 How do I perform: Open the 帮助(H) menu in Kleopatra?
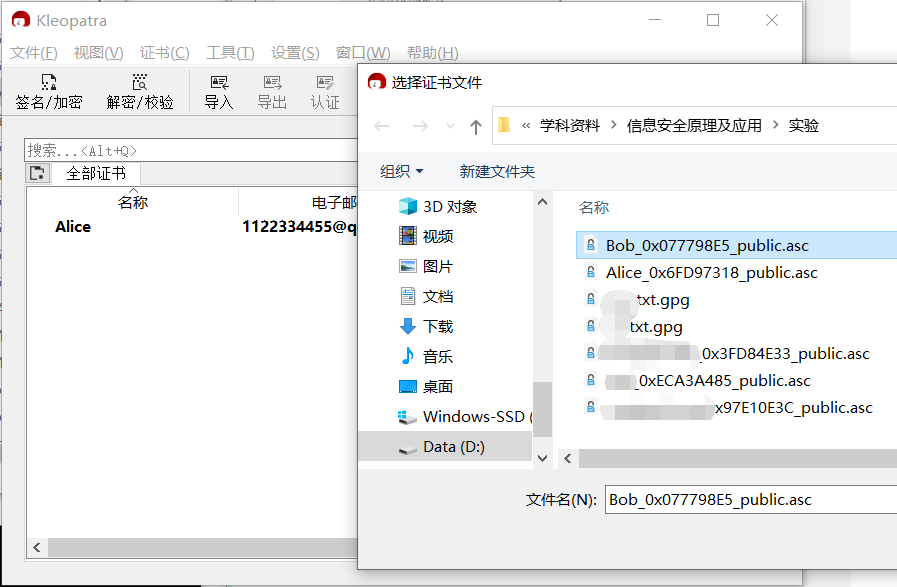click(x=432, y=53)
